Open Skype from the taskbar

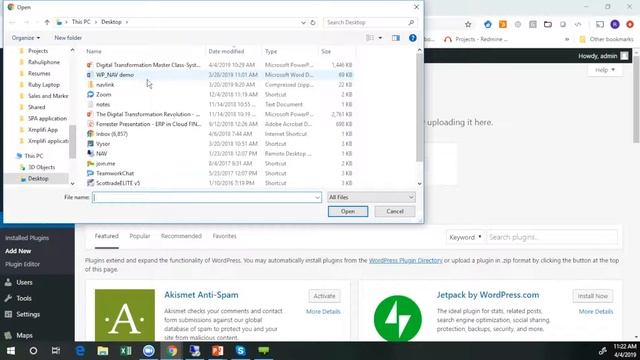[x=240, y=351]
